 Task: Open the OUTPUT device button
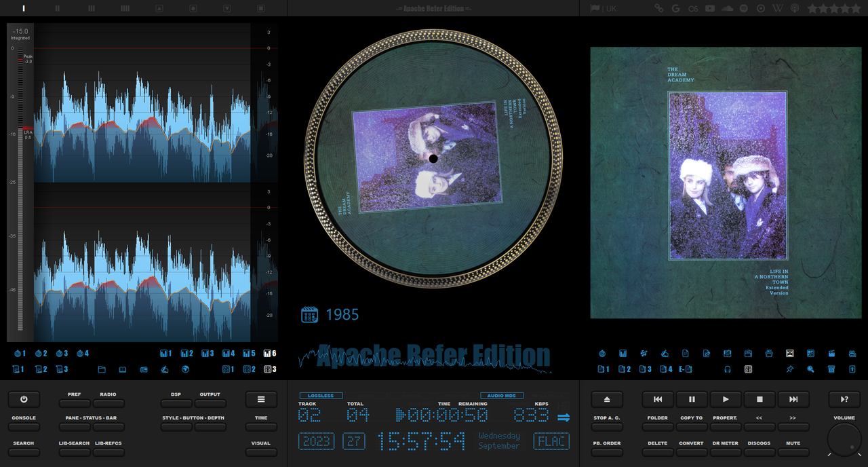coord(210,403)
